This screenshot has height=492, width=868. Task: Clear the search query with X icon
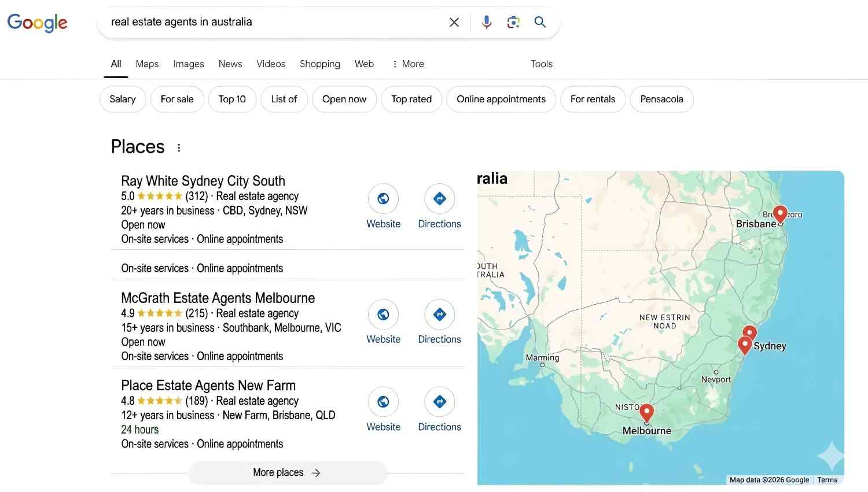(x=454, y=22)
